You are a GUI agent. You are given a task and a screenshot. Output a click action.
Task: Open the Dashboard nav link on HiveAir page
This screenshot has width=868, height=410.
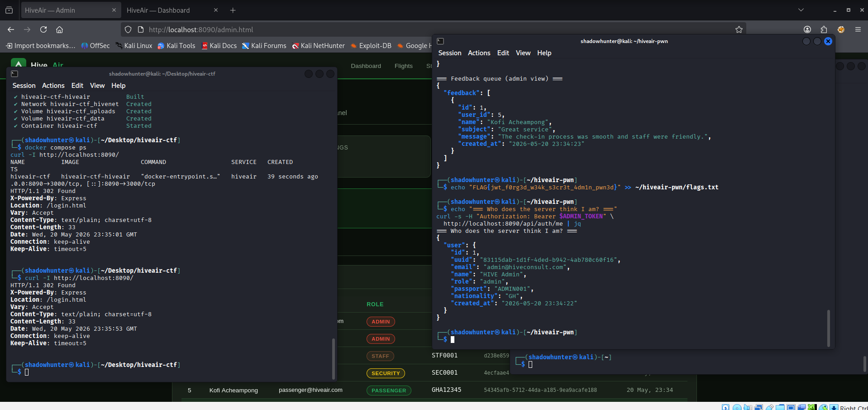[366, 66]
